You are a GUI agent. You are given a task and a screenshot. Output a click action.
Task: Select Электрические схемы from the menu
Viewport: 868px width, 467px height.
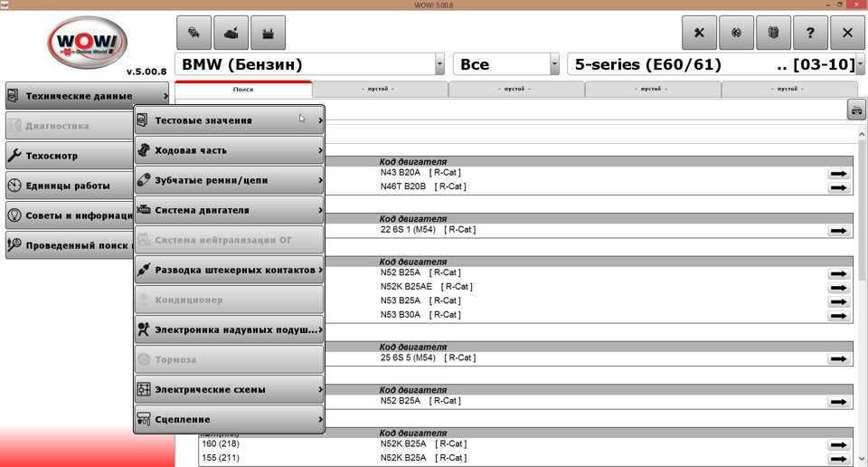[x=229, y=389]
